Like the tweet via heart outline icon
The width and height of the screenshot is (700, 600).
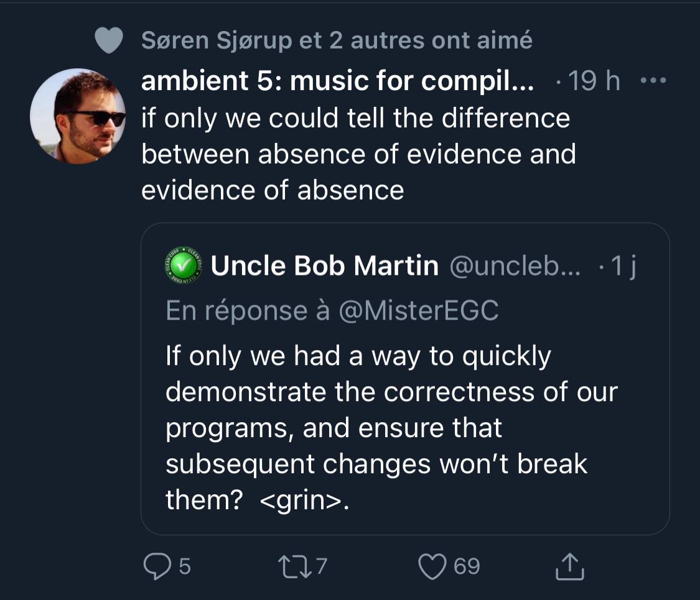(434, 566)
